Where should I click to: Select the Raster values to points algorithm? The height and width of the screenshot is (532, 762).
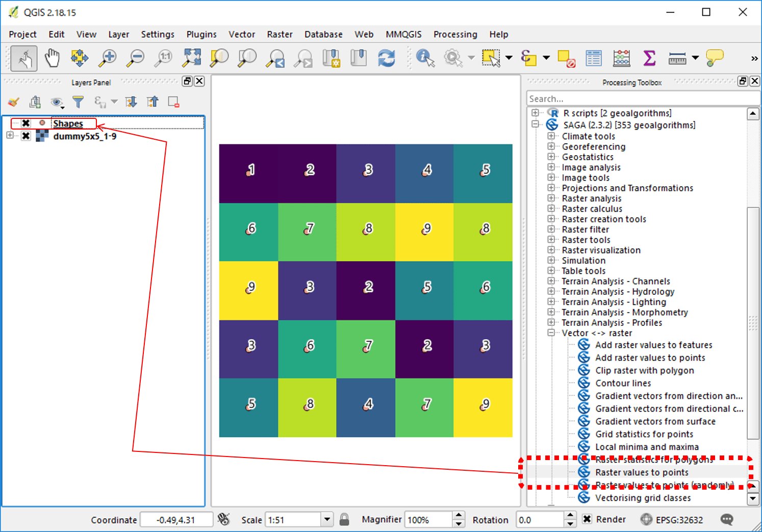point(642,472)
